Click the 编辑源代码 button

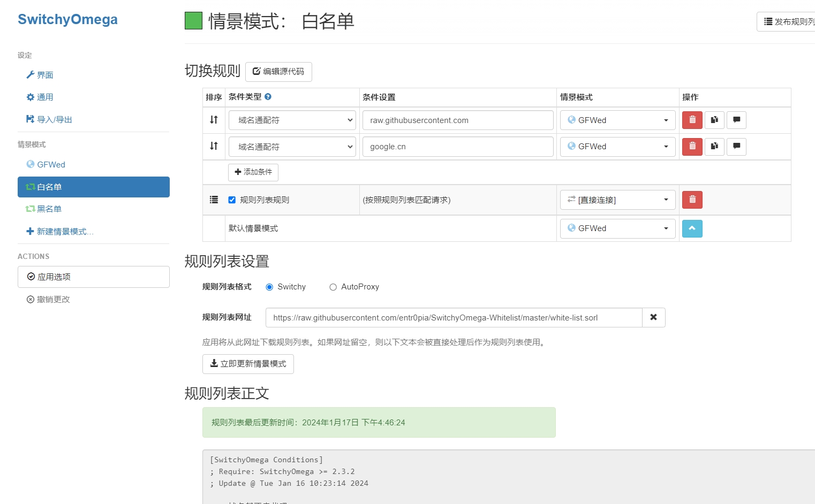pyautogui.click(x=278, y=71)
